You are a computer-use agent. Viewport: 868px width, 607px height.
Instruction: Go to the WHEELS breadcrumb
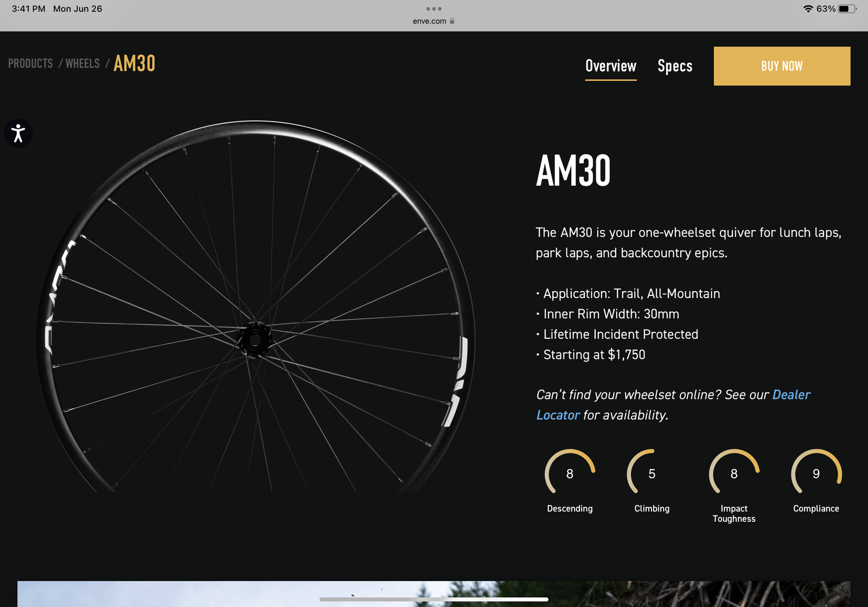(82, 64)
